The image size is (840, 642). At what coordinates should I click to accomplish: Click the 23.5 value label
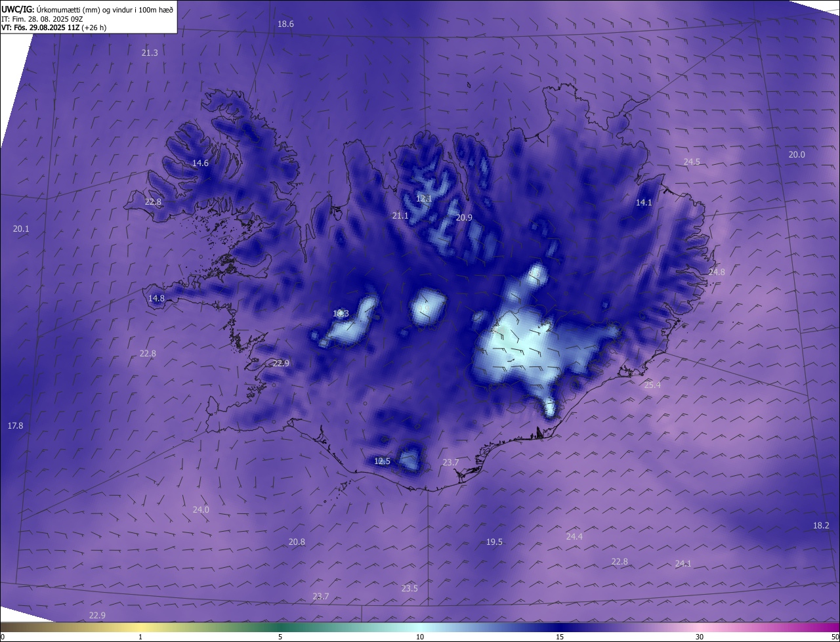tap(409, 588)
